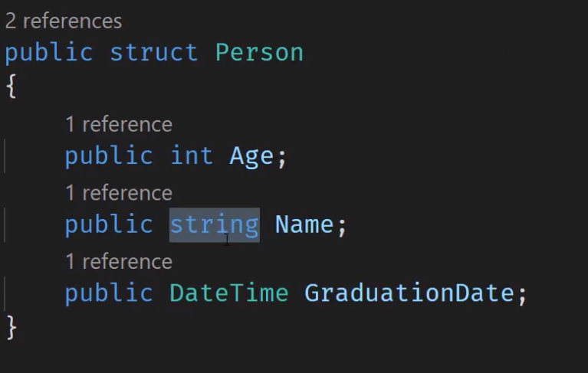Screen dimensions: 588x373
Task: Click the "public" keyword before DateTime
Action: (109, 293)
